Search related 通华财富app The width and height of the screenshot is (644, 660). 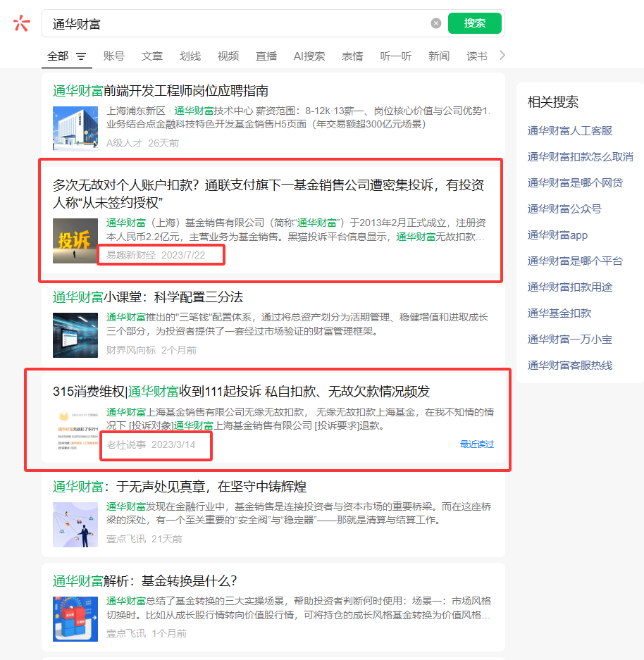pyautogui.click(x=557, y=235)
